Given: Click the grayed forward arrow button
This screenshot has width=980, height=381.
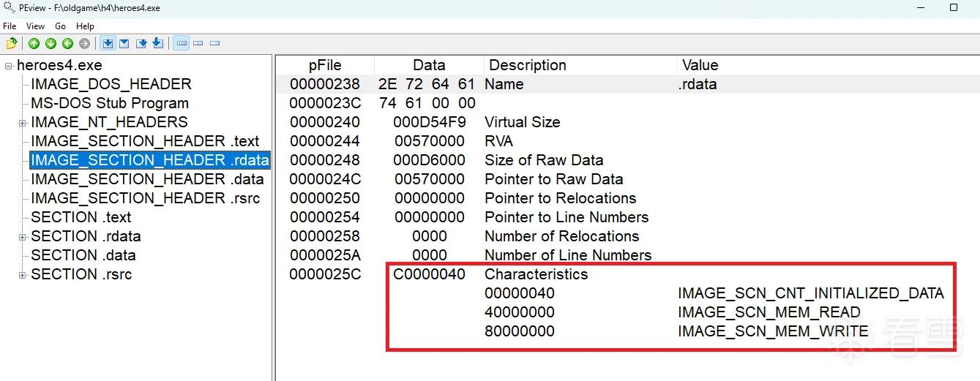Looking at the screenshot, I should click(84, 44).
